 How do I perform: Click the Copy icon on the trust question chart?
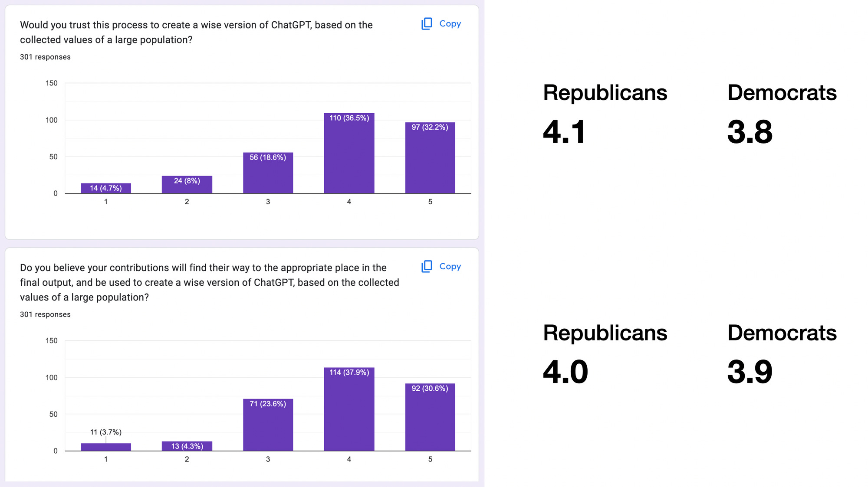coord(427,24)
